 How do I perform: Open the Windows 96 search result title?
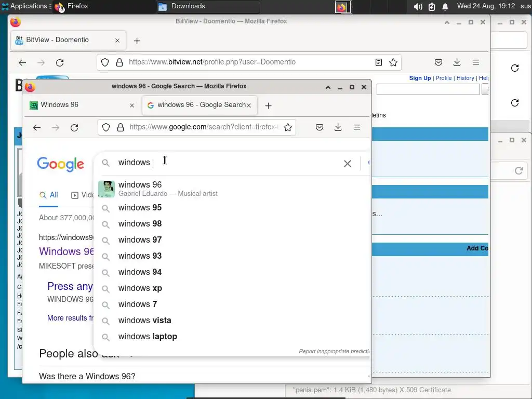pyautogui.click(x=66, y=251)
